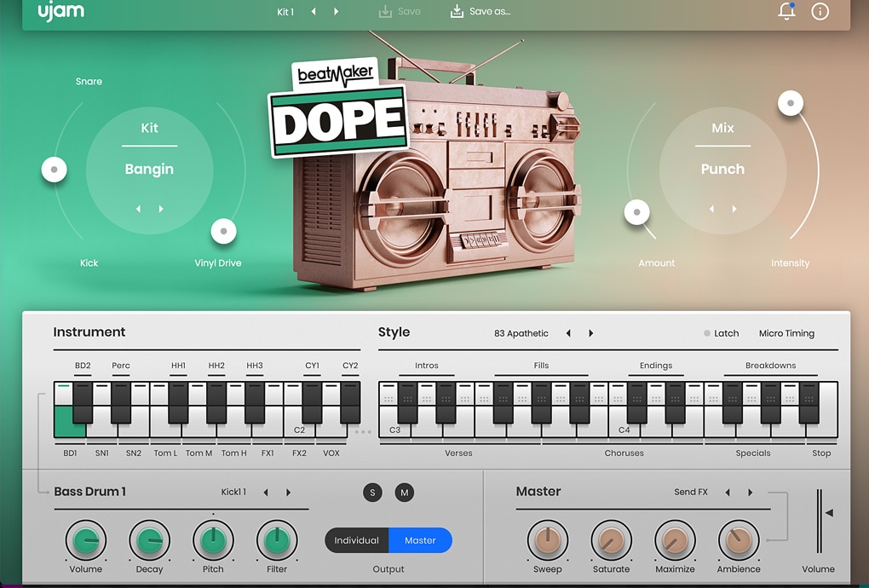Open the Kit 1 preset name
869x588 pixels.
tap(285, 12)
